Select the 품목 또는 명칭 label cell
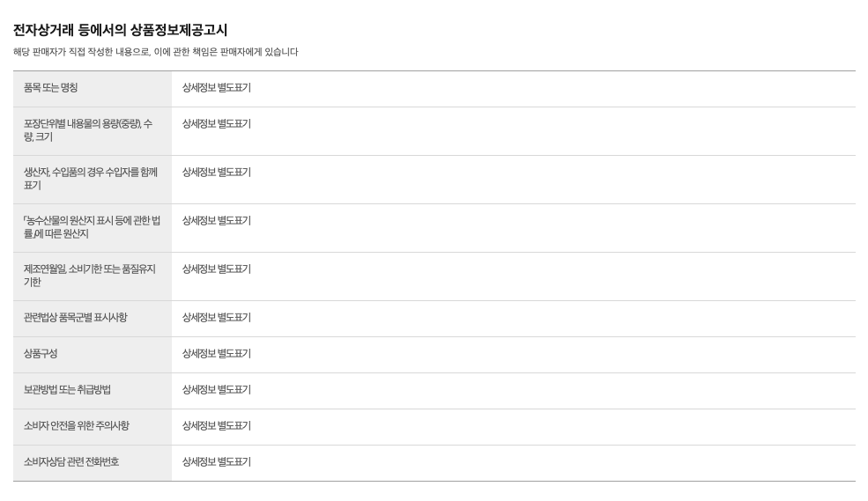Image resolution: width=868 pixels, height=501 pixels. pos(51,88)
